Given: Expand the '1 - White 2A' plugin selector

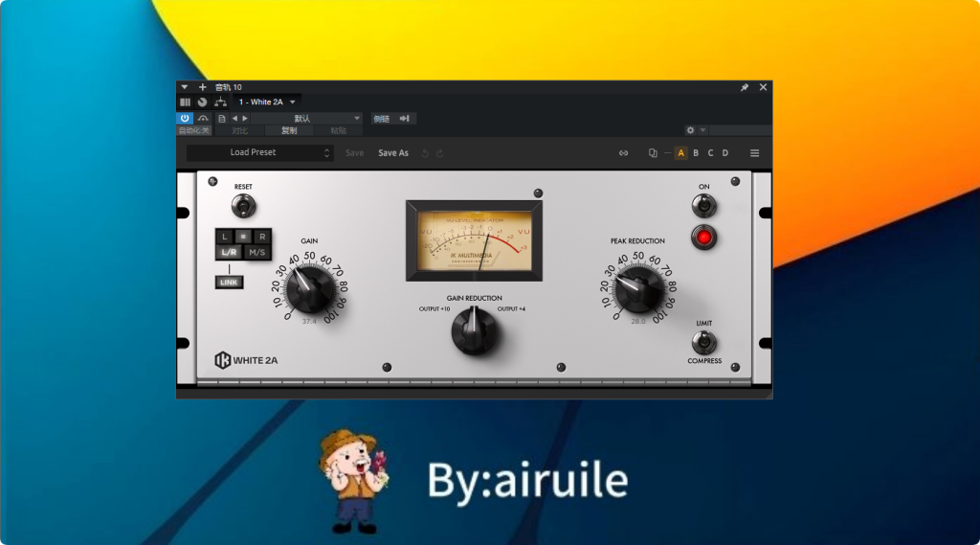Looking at the screenshot, I should (x=267, y=102).
